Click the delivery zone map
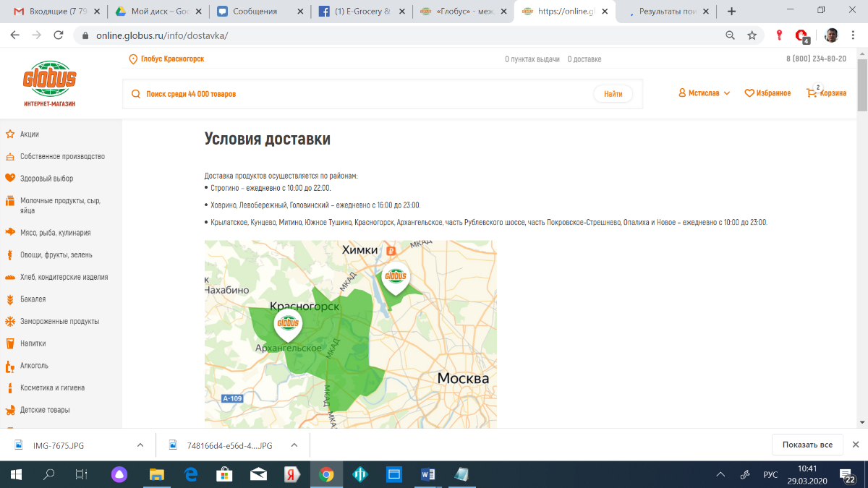 [351, 334]
